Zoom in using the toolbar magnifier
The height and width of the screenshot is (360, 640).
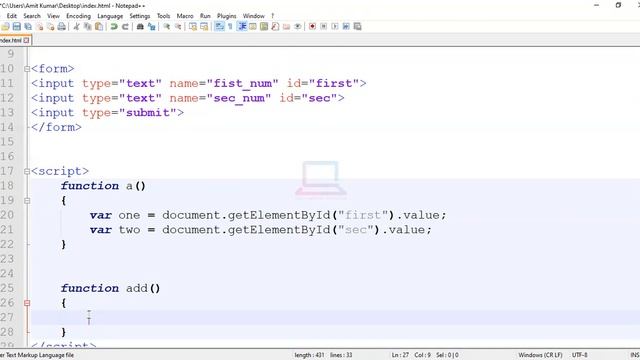point(167,27)
